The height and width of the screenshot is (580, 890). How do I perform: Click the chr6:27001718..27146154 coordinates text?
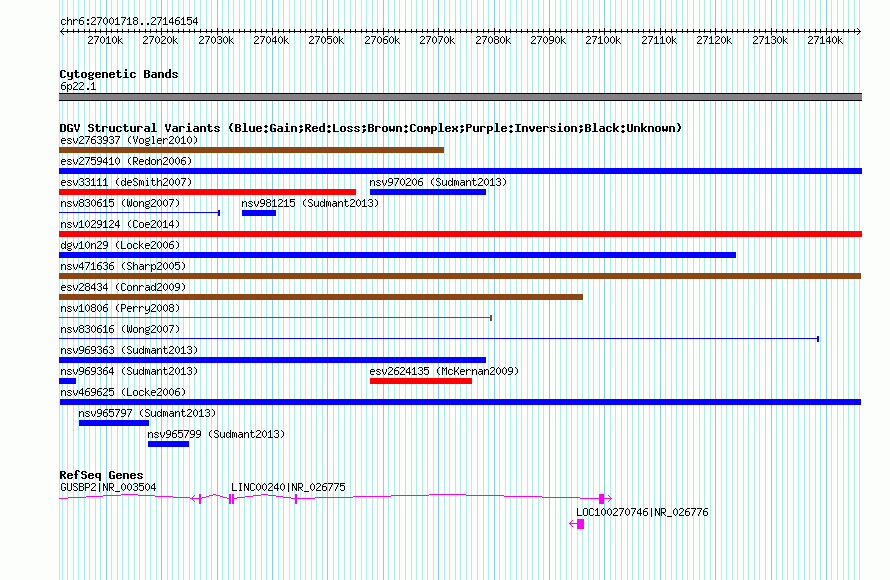[x=129, y=21]
